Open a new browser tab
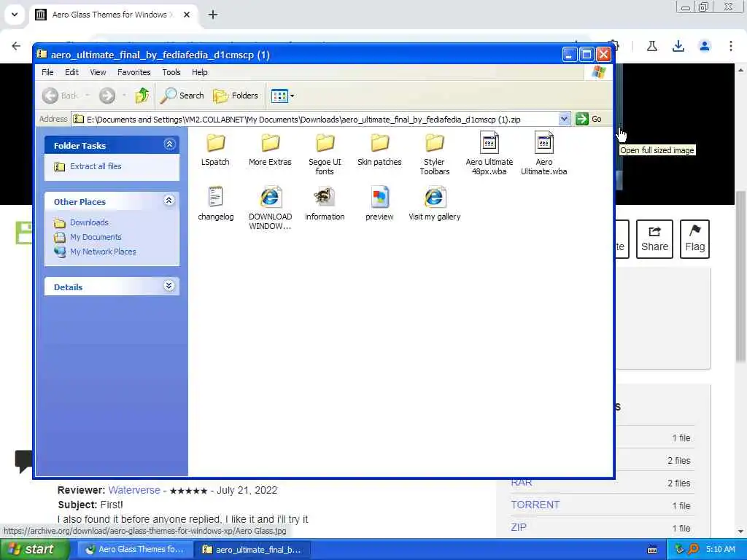 (213, 15)
